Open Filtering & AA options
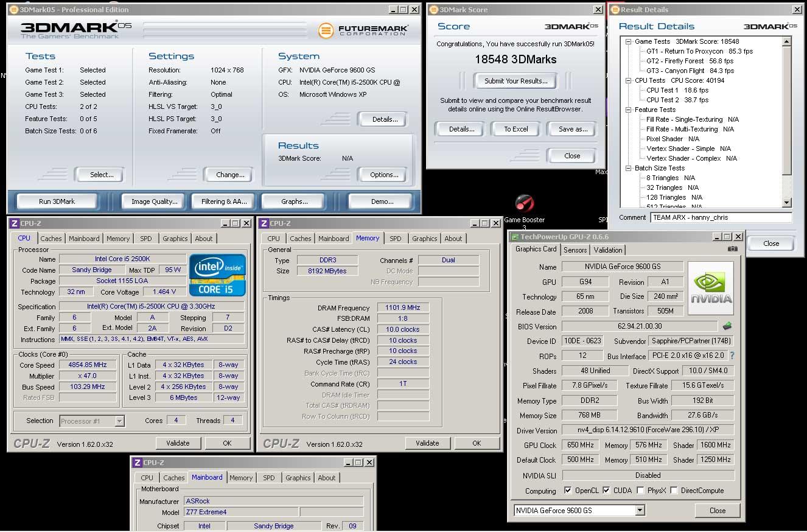The width and height of the screenshot is (807, 532). coord(224,201)
